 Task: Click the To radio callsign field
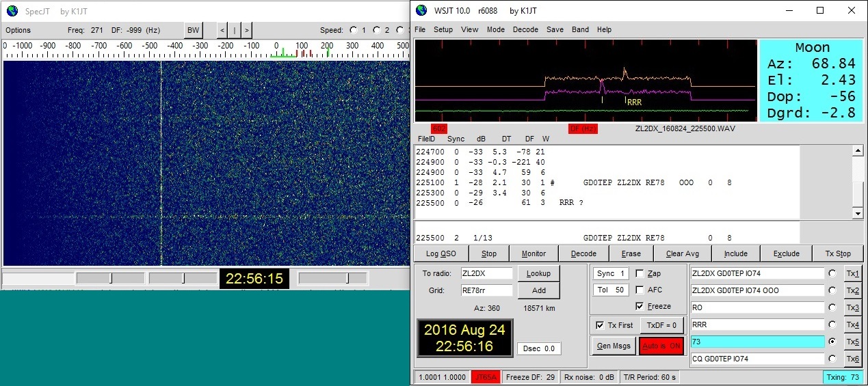click(x=486, y=273)
